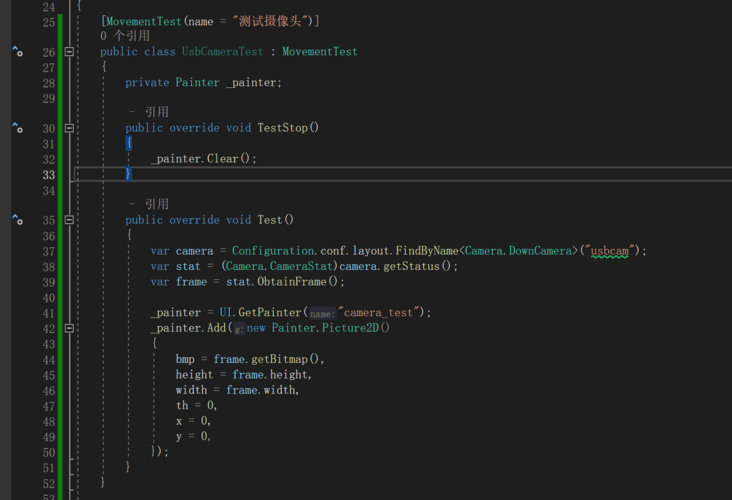Click the inheritance margin icon beside UsbCameraTest class
Viewport: 732px width, 500px height.
[x=17, y=51]
